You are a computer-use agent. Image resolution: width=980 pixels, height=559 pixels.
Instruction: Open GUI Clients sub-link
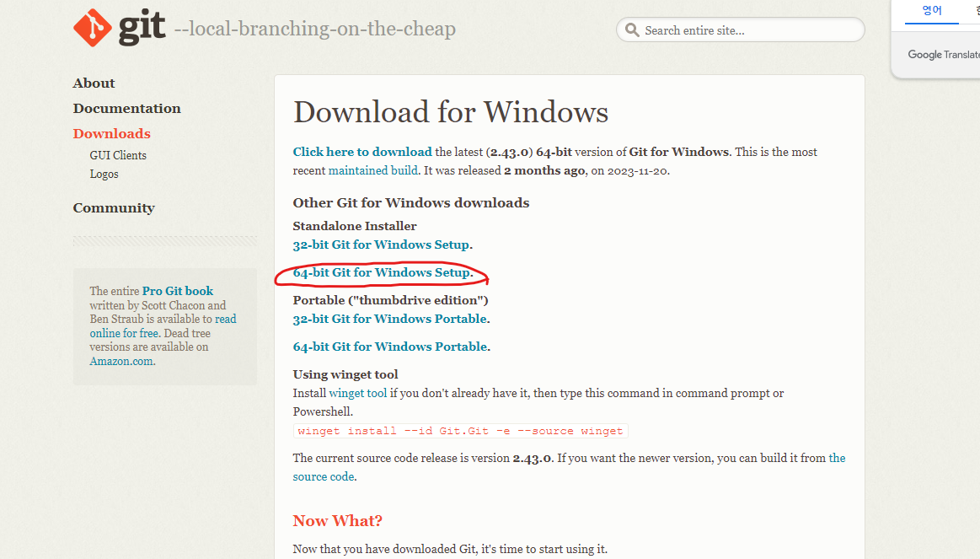click(x=118, y=155)
